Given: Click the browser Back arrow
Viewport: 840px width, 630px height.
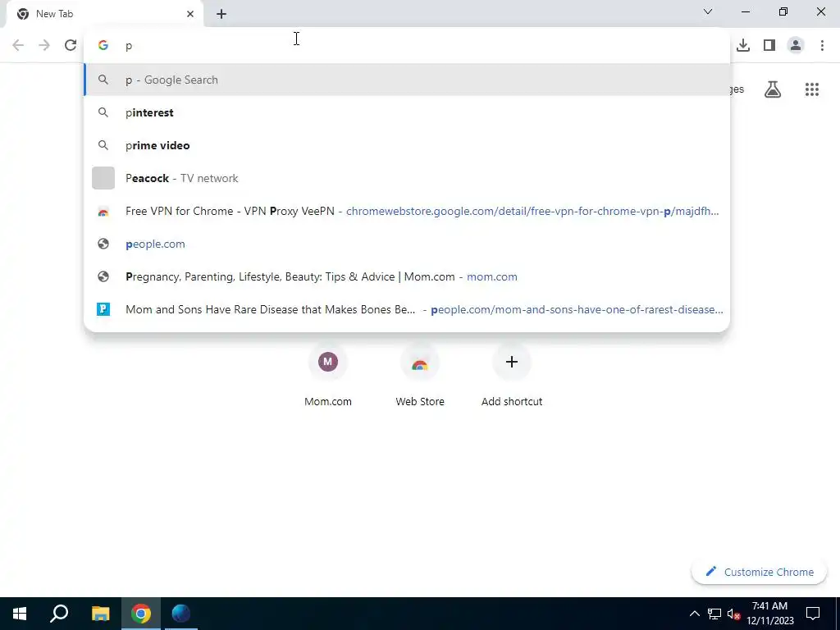Looking at the screenshot, I should coord(18,45).
